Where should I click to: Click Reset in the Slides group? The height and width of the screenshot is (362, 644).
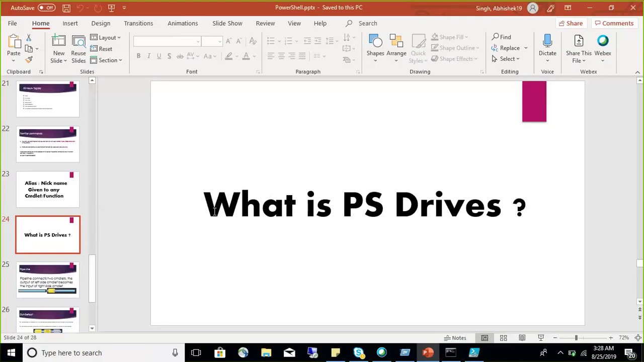click(x=101, y=49)
